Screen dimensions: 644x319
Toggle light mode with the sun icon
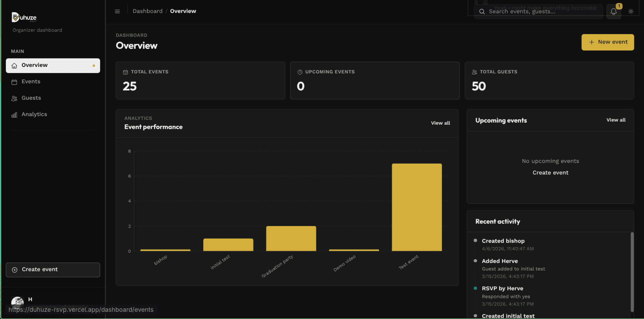(x=631, y=11)
